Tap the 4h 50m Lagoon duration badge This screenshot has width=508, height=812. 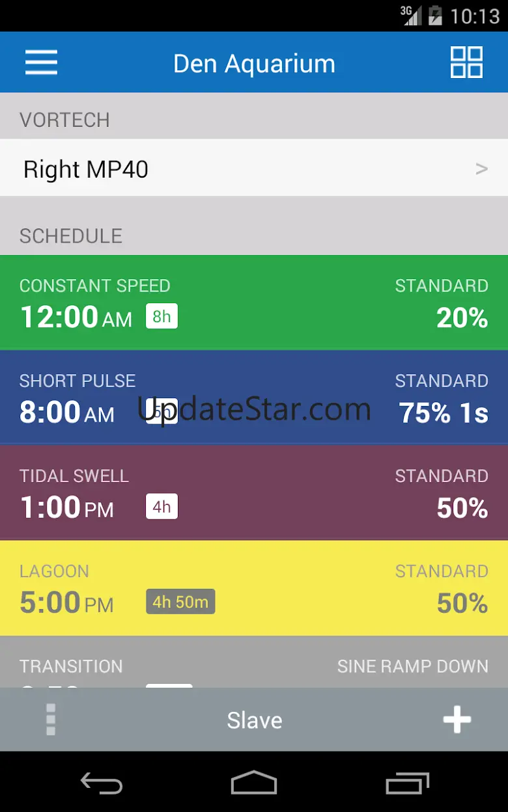tap(180, 602)
